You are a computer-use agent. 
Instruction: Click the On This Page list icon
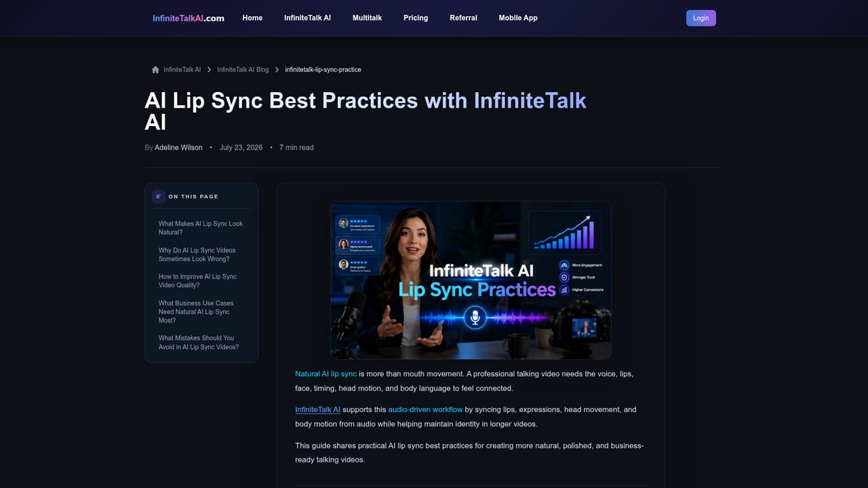pyautogui.click(x=159, y=197)
